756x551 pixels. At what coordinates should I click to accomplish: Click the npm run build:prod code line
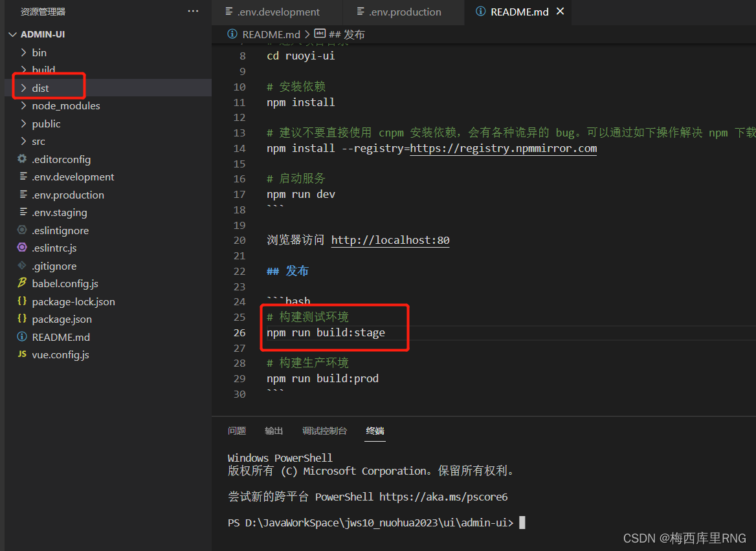tap(322, 378)
